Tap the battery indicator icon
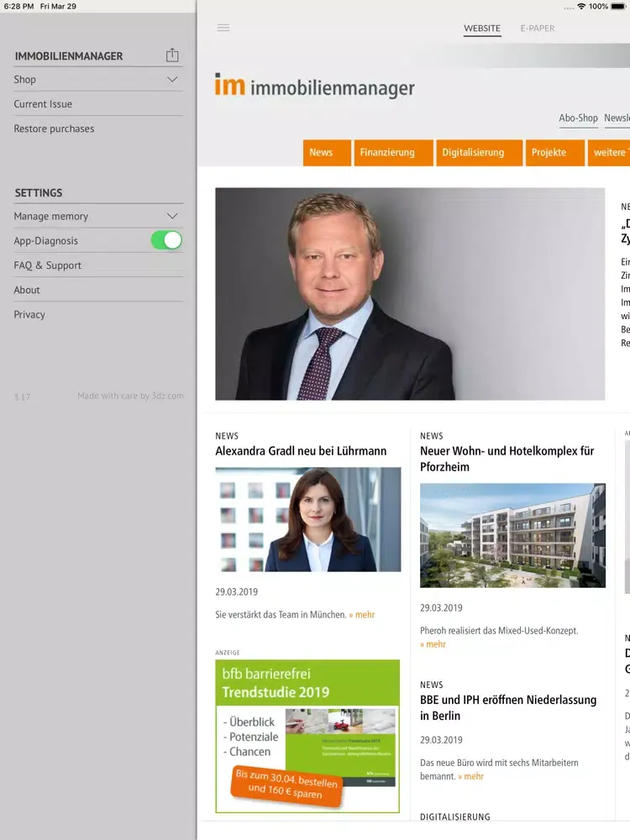Viewport: 630px width, 840px height. 618,7
